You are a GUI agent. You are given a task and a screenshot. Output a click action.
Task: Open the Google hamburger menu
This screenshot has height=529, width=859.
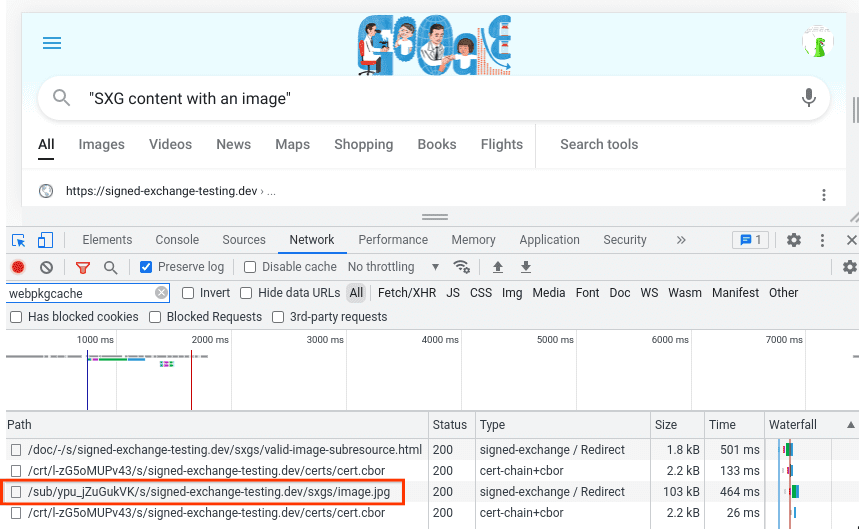tap(52, 42)
